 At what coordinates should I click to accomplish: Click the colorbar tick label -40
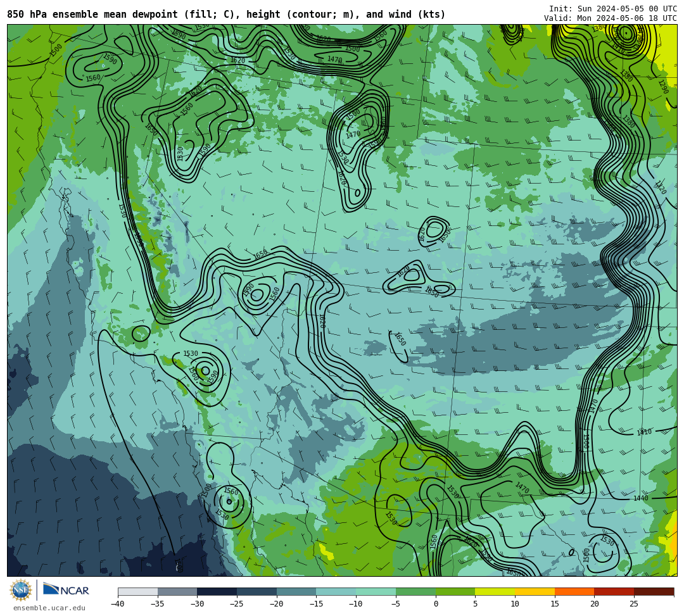pyautogui.click(x=118, y=604)
